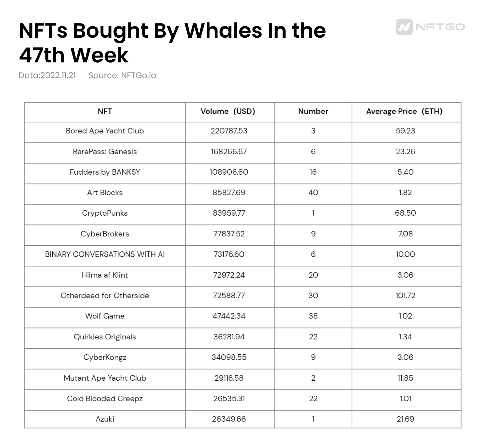Click the NFTGO logo icon
Screen dimensions: 485x448
[x=404, y=27]
